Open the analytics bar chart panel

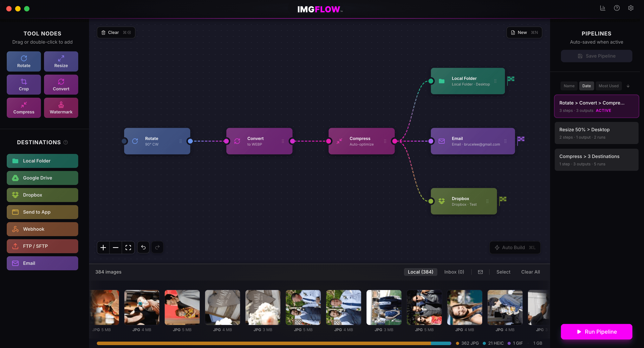(603, 8)
